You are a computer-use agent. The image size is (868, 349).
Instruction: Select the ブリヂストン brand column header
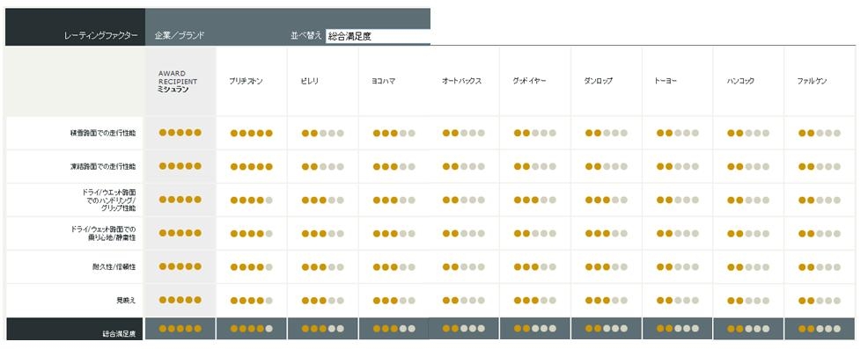coord(246,81)
